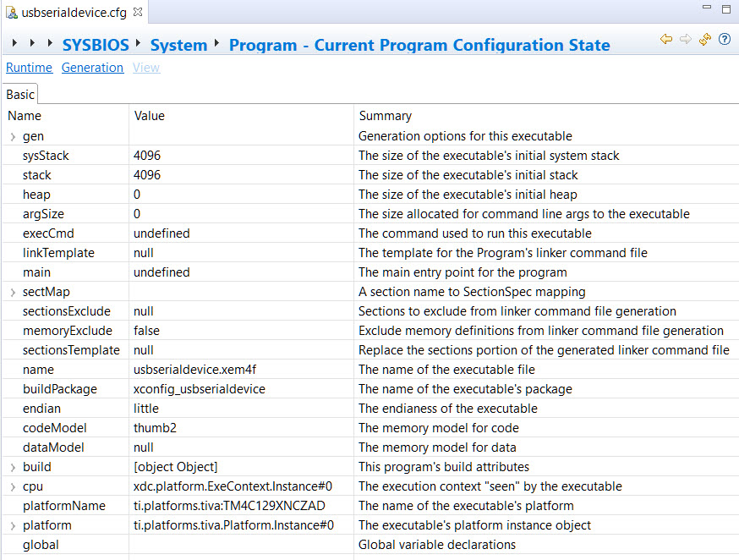The width and height of the screenshot is (739, 560).
Task: Close the usbserialdevice.cfg editor tab
Action: tap(138, 11)
